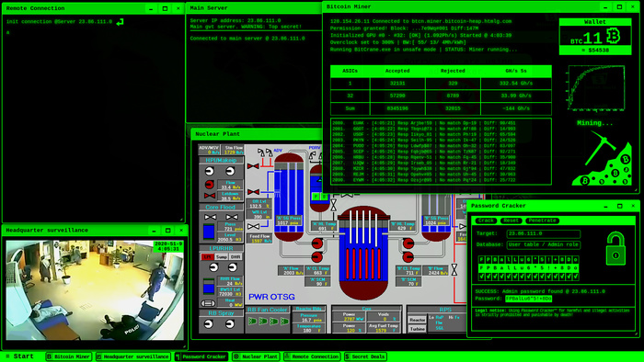The image size is (644, 362).
Task: Click the enter arrow in Remote Connection
Action: pos(120,22)
